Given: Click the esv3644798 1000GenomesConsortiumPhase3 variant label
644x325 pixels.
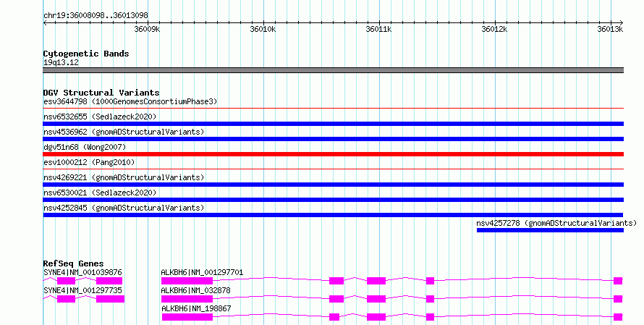Looking at the screenshot, I should [130, 101].
